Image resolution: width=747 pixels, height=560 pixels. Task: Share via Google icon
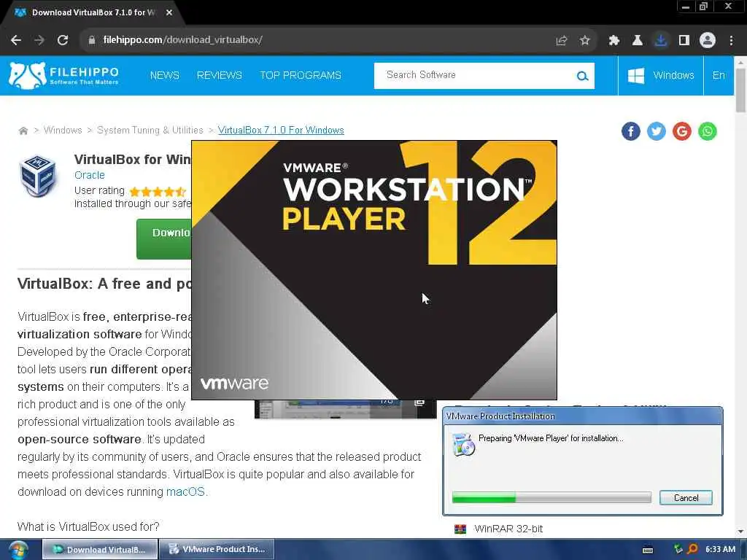click(x=682, y=131)
